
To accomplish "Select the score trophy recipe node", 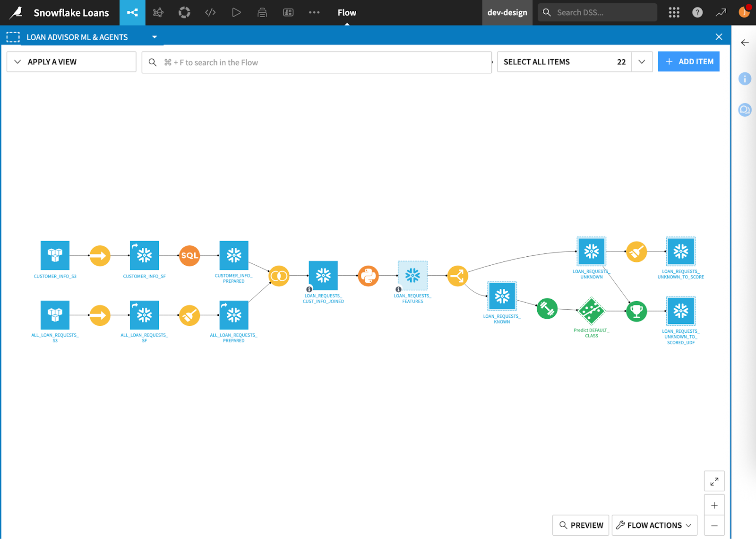I will point(636,311).
